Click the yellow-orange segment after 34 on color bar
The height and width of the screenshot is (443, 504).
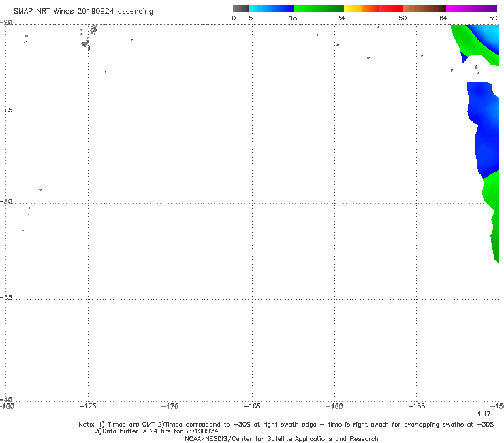click(361, 8)
